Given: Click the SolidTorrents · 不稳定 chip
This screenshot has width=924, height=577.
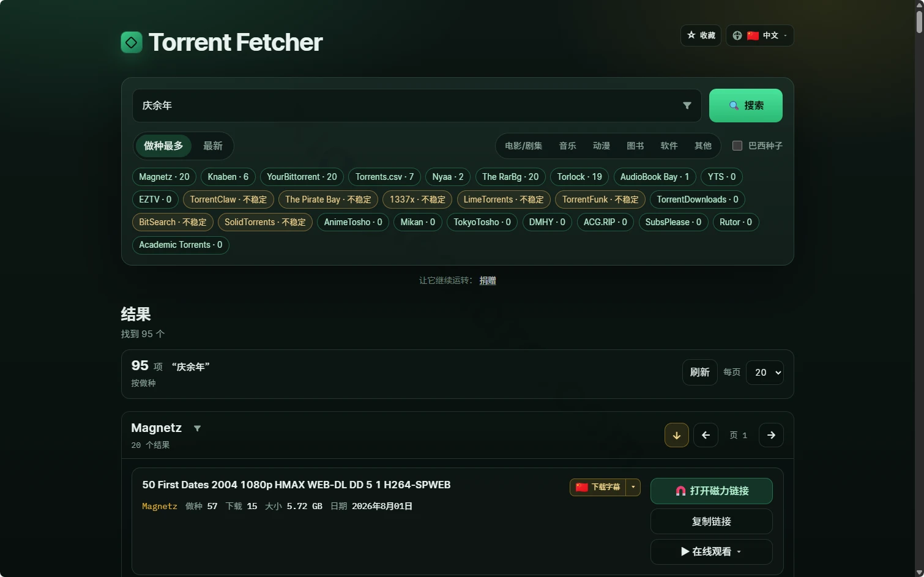Looking at the screenshot, I should [265, 222].
